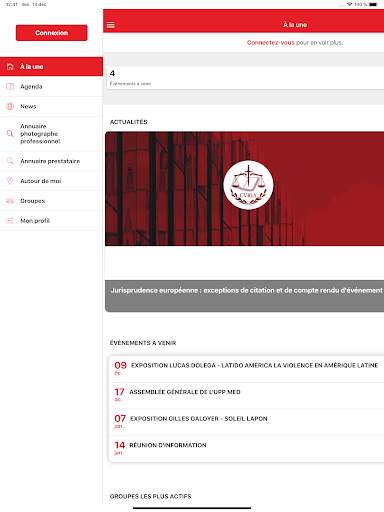Open the Jurisprudence européenne article title

tap(247, 290)
